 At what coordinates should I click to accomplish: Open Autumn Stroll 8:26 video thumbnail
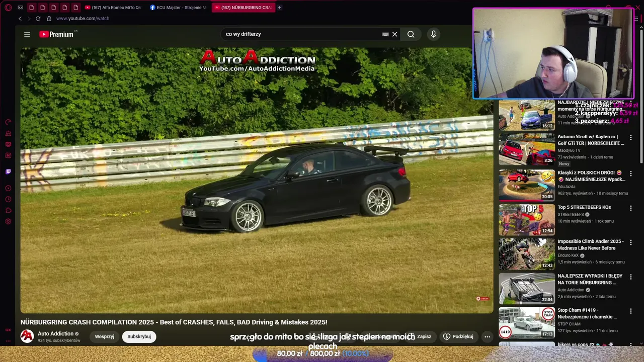coord(527,149)
